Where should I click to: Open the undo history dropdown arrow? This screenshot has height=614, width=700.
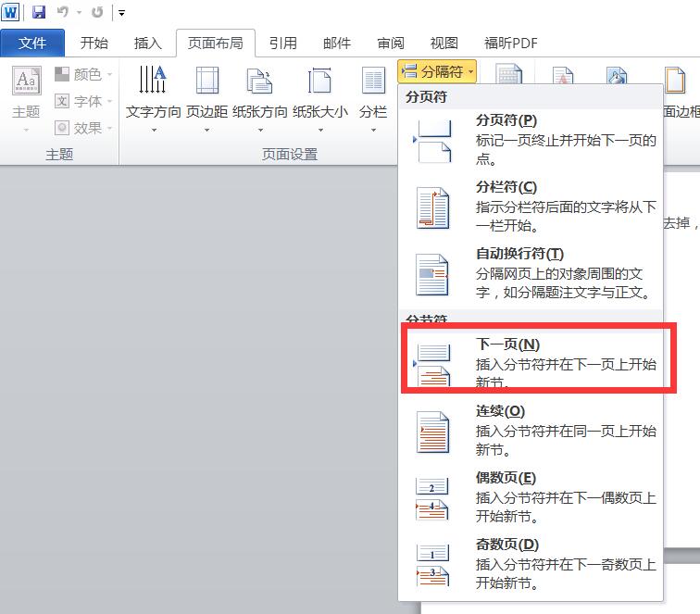(x=79, y=13)
